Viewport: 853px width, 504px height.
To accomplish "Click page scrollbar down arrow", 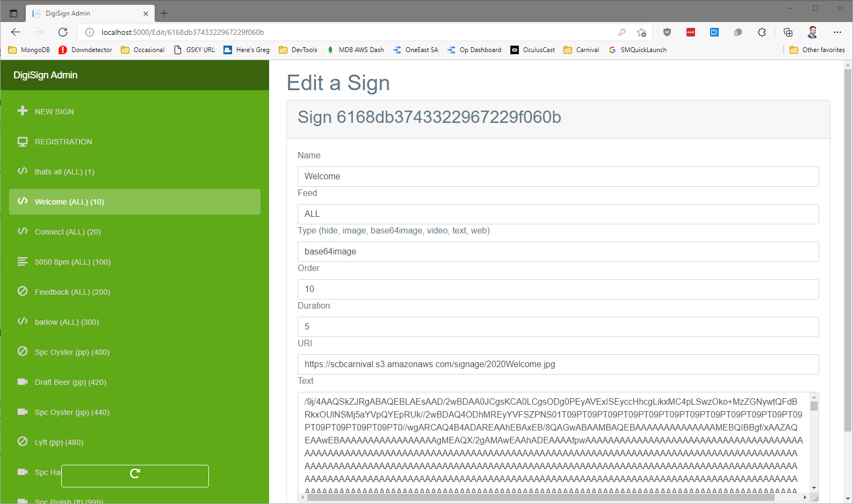I will pyautogui.click(x=848, y=499).
